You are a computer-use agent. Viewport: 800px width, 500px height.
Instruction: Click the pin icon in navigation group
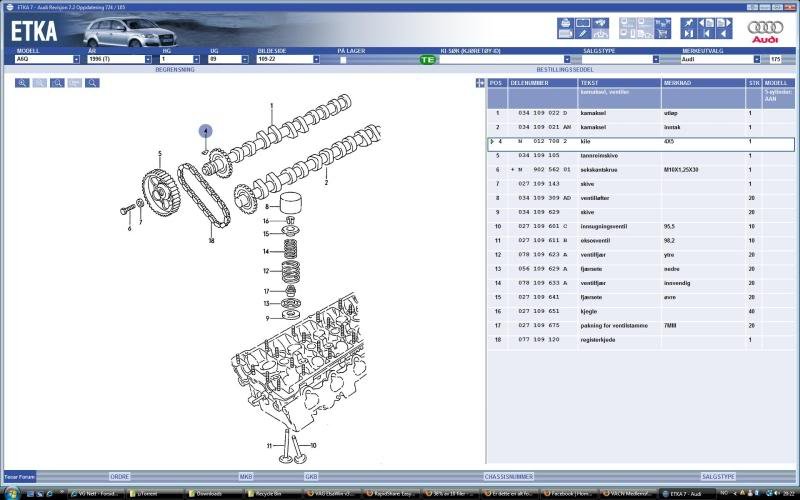tap(689, 22)
